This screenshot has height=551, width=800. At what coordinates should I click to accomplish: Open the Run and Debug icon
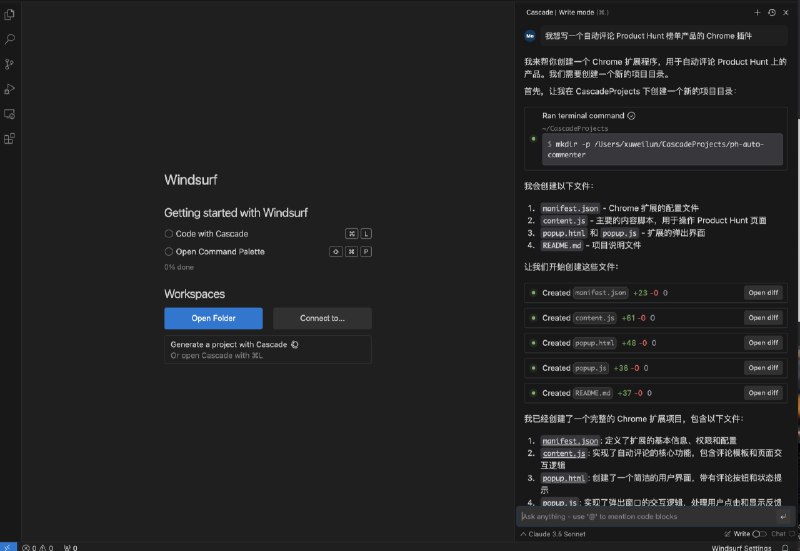(x=9, y=89)
